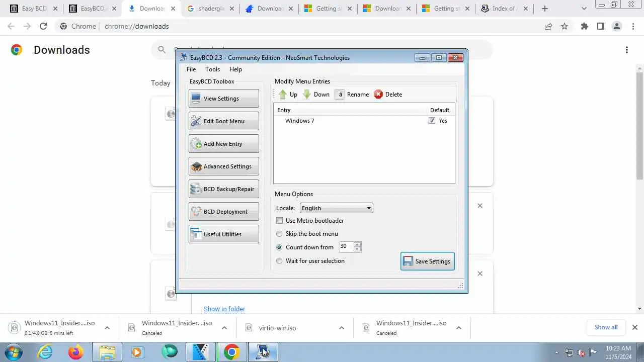The height and width of the screenshot is (362, 644).
Task: Decrease countdown value with down stepper
Action: (x=357, y=249)
